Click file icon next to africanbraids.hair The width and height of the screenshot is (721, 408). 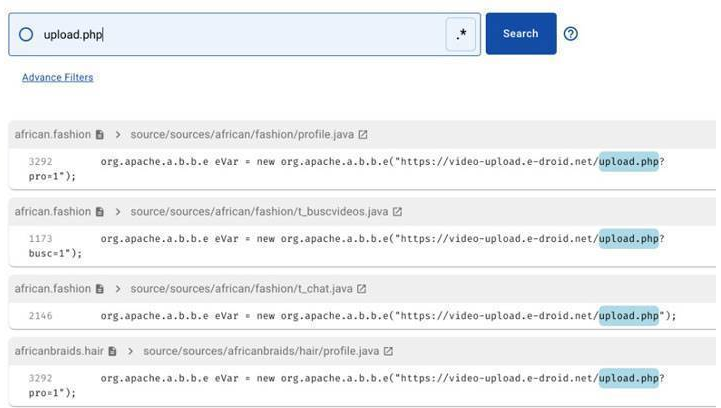point(113,351)
